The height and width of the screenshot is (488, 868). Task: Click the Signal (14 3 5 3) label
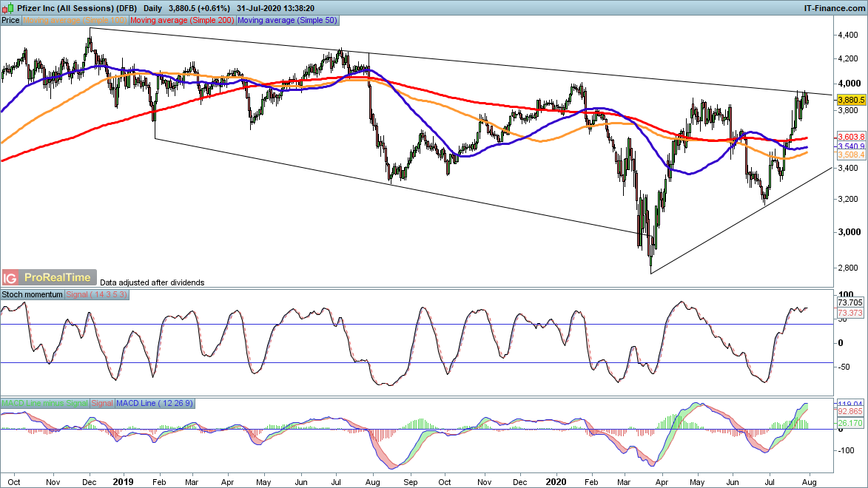click(98, 294)
